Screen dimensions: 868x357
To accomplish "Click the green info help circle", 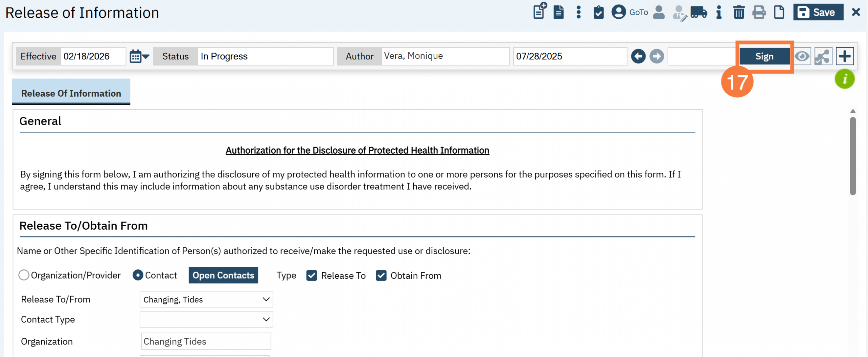I will (844, 79).
